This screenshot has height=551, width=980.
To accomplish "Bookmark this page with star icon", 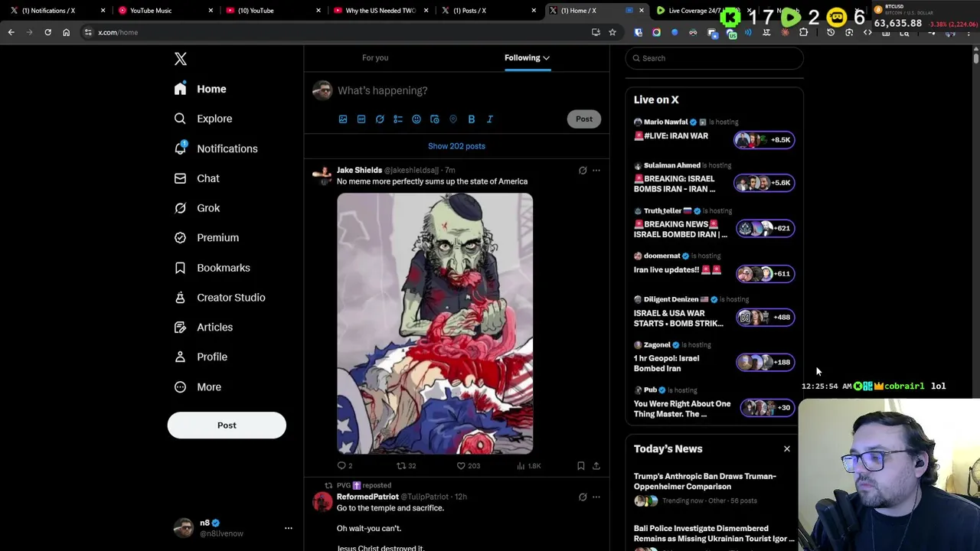I will click(612, 32).
